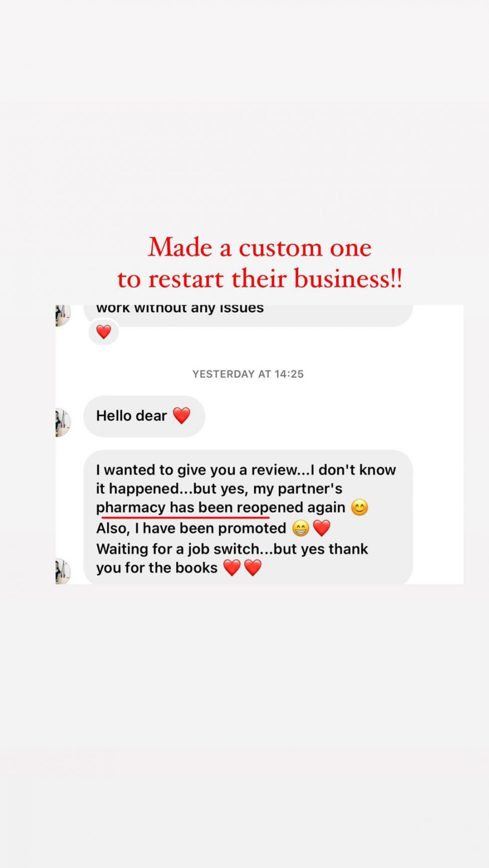Click the red heart after "Hello dear"
Viewport: 489px width, 868px height.
click(181, 415)
